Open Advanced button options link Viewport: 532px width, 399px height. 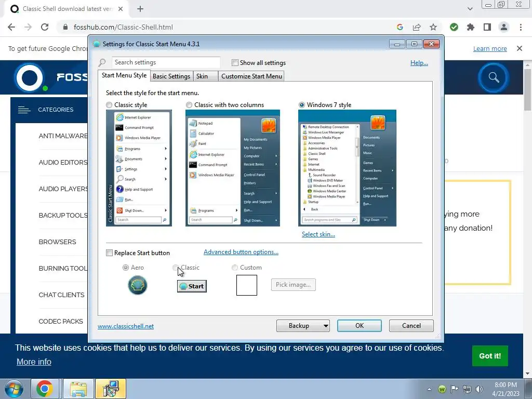pos(241,252)
